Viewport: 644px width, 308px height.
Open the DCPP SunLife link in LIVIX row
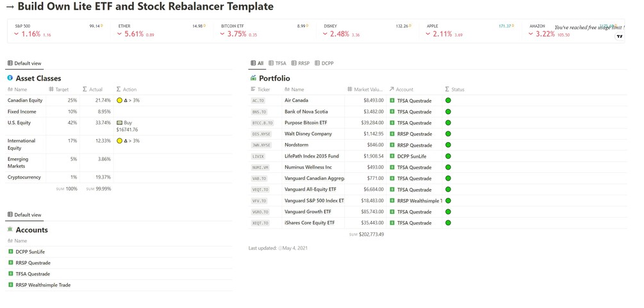(412, 156)
